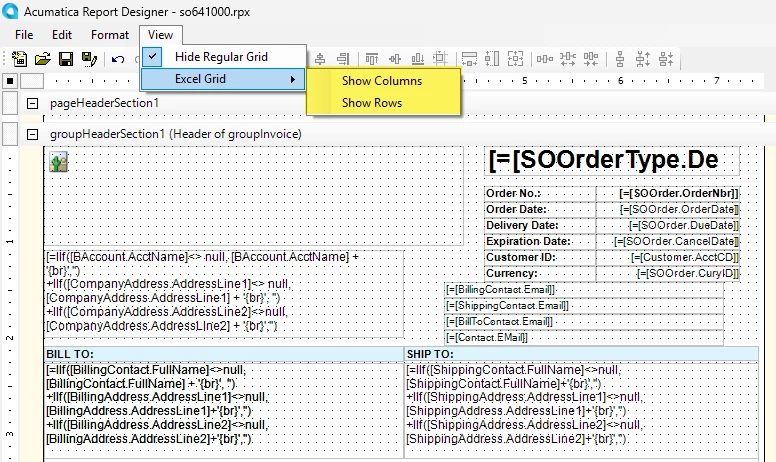
Task: Select the [SOOrder.CuryID] field
Action: [668, 273]
